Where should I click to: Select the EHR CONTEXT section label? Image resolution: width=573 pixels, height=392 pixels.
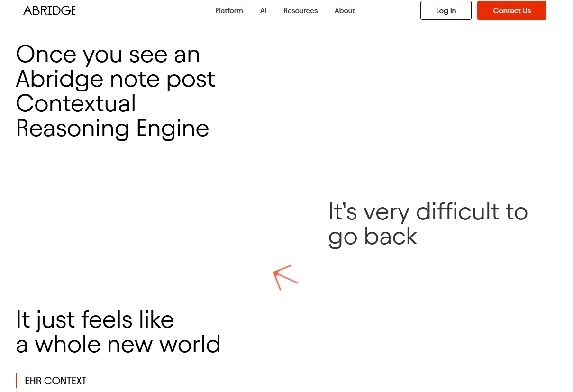point(55,381)
